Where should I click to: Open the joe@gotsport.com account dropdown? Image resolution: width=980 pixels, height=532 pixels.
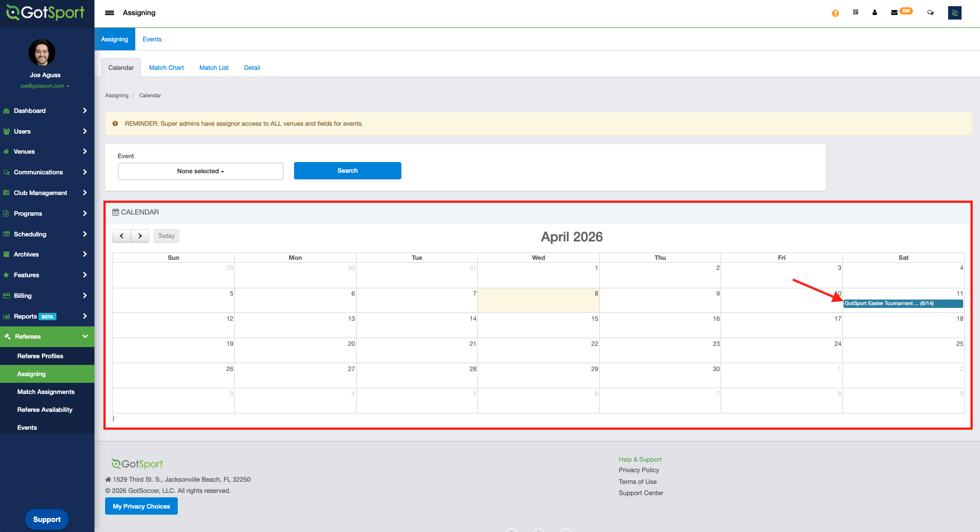click(x=45, y=86)
